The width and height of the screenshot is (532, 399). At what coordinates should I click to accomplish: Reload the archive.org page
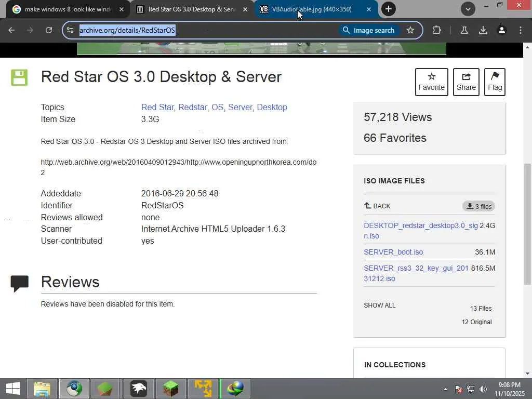49,30
